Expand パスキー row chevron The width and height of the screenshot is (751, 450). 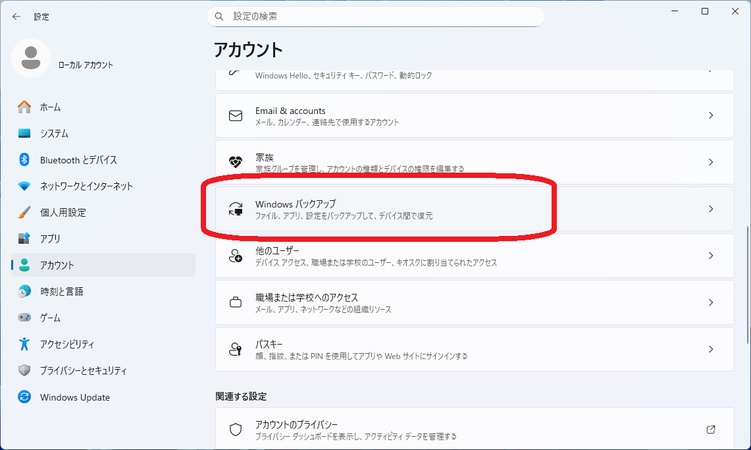coord(711,349)
